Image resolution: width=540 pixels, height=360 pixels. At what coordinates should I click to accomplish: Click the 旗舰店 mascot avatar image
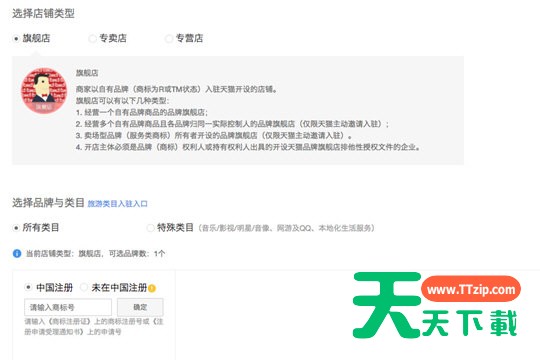[44, 91]
